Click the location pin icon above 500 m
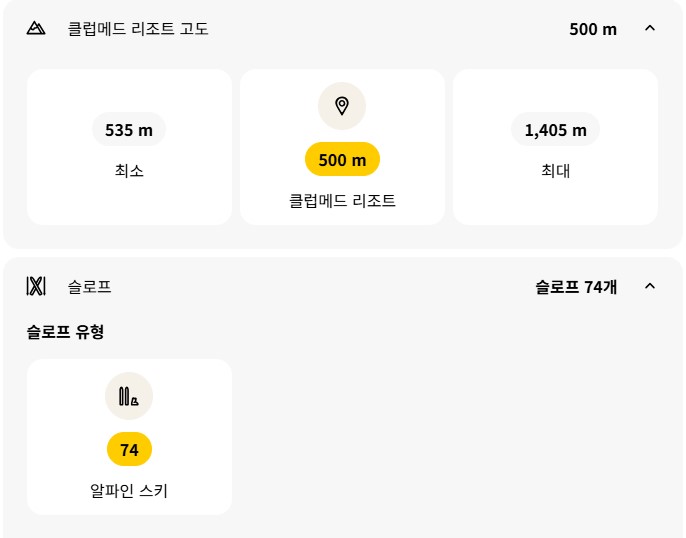 (x=342, y=106)
